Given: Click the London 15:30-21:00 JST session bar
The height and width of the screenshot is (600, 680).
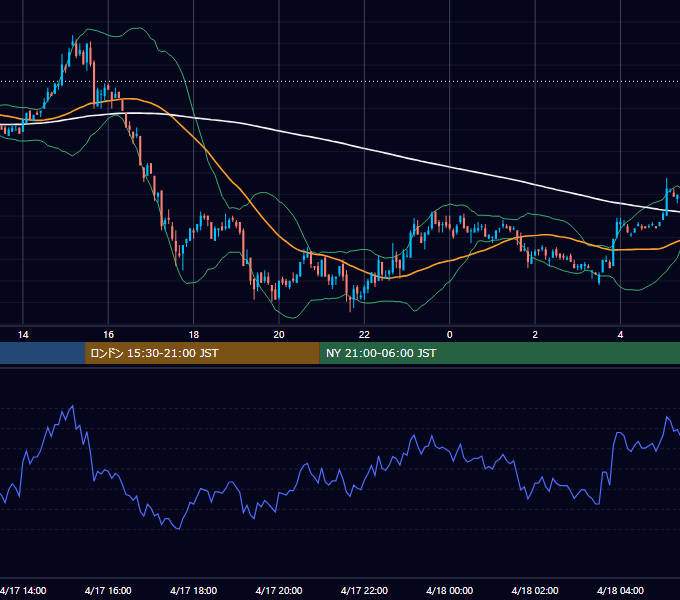Looking at the screenshot, I should click(202, 353).
